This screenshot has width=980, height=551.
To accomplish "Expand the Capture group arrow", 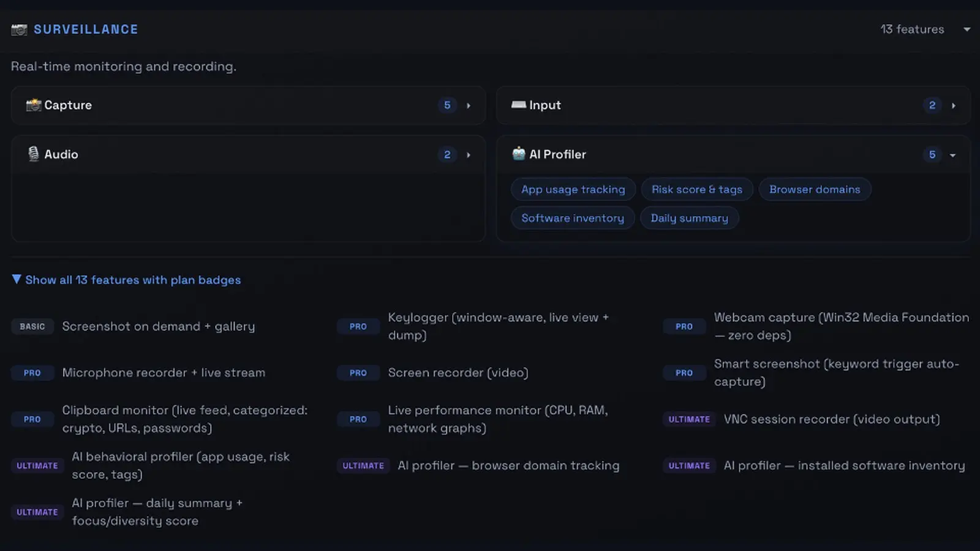I will (469, 105).
